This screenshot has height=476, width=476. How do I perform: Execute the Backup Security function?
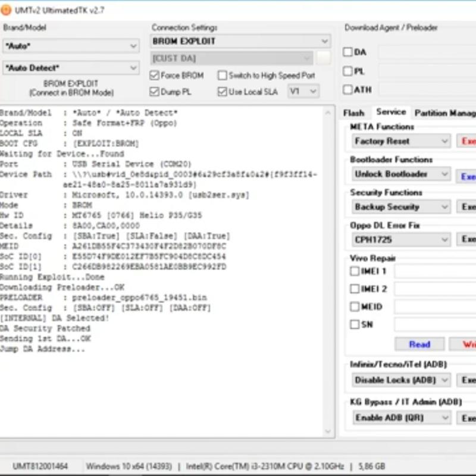(x=466, y=206)
